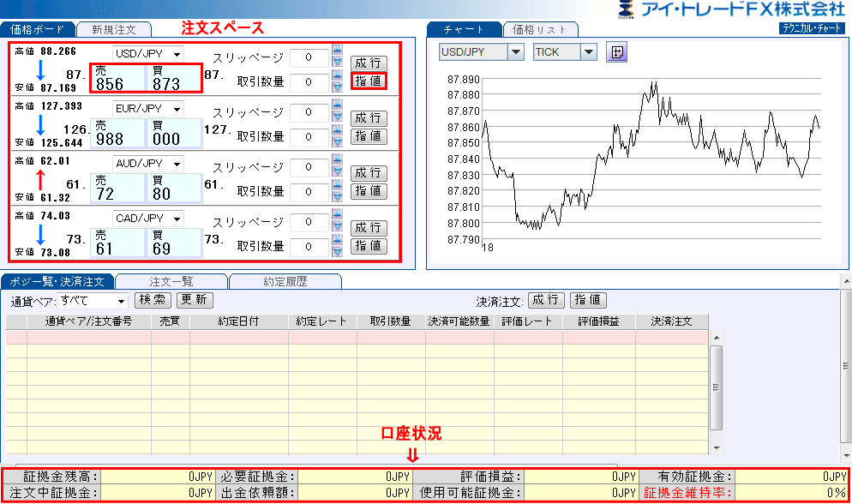Focus the USD/JPY 取引数量 input field
Viewport: 852px width, 504px height.
[309, 82]
